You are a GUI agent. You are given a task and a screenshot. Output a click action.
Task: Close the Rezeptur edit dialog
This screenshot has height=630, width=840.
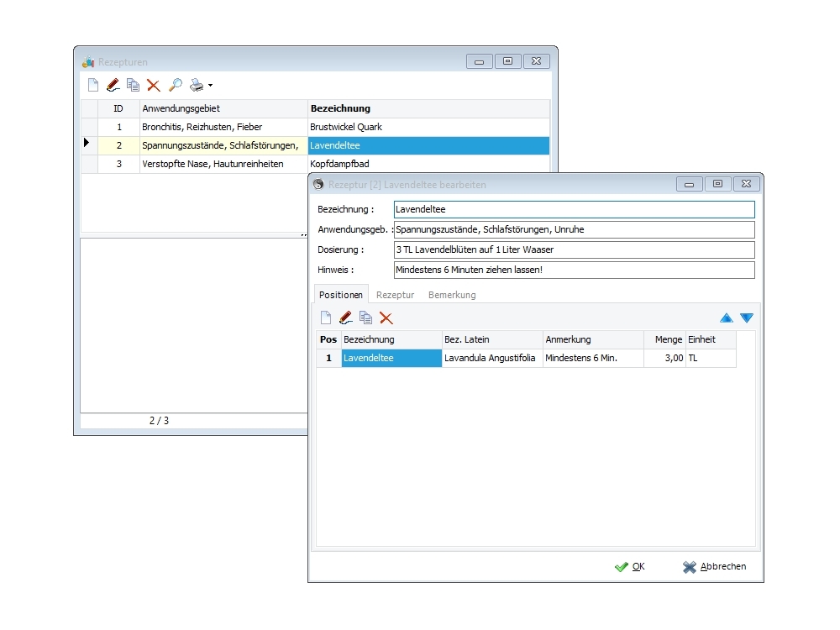point(746,184)
